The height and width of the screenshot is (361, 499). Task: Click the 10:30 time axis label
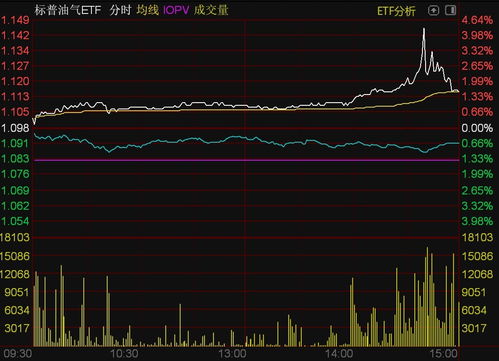pos(124,354)
